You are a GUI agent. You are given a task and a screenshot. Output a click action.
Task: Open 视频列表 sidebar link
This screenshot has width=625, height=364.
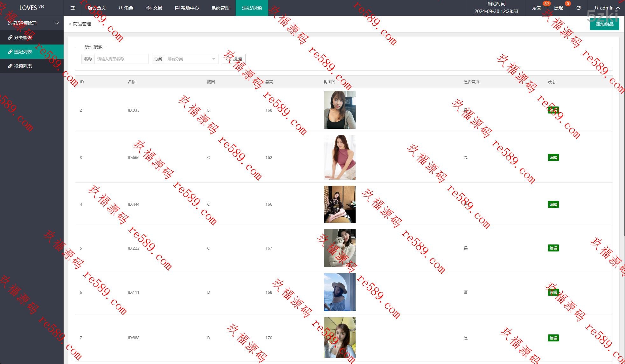(23, 66)
